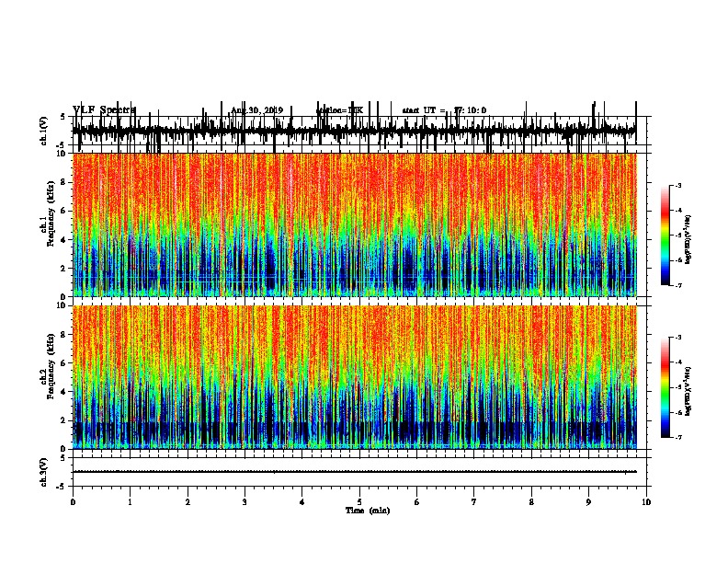Click the '-7' label on ch.1 color bar

pos(678,285)
